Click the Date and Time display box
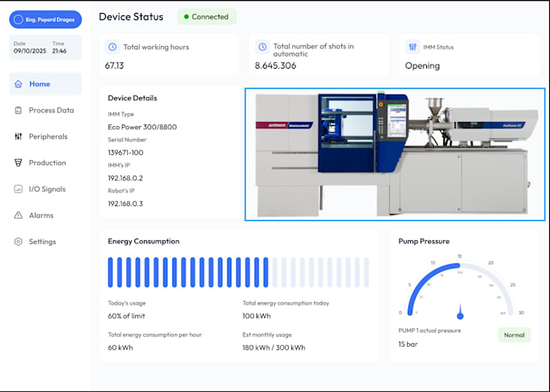 (x=45, y=48)
